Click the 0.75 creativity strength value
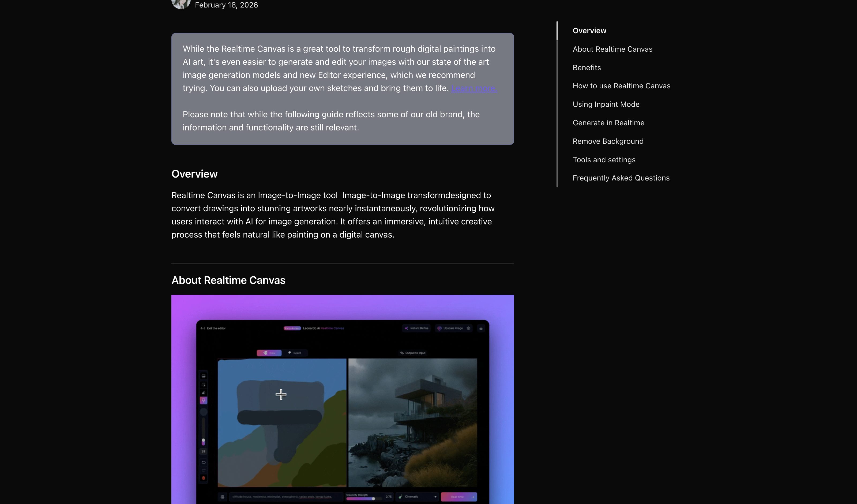 pyautogui.click(x=388, y=497)
